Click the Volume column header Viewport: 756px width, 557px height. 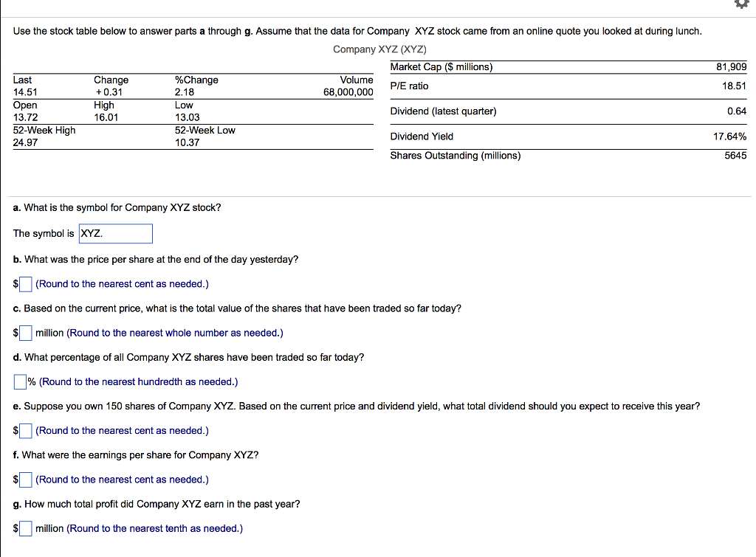coord(357,80)
